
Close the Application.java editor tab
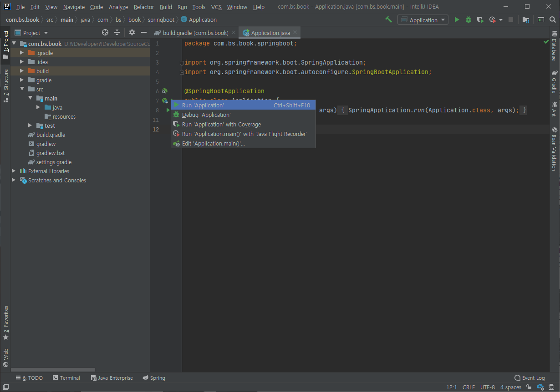[295, 33]
